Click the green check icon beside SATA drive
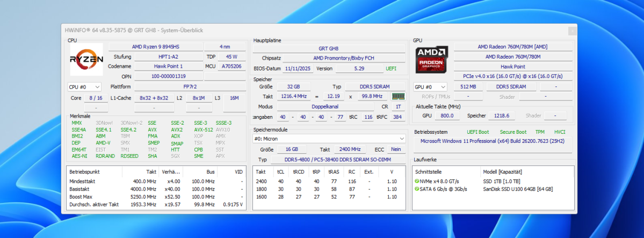The height and width of the screenshot is (238, 644). coord(417,189)
